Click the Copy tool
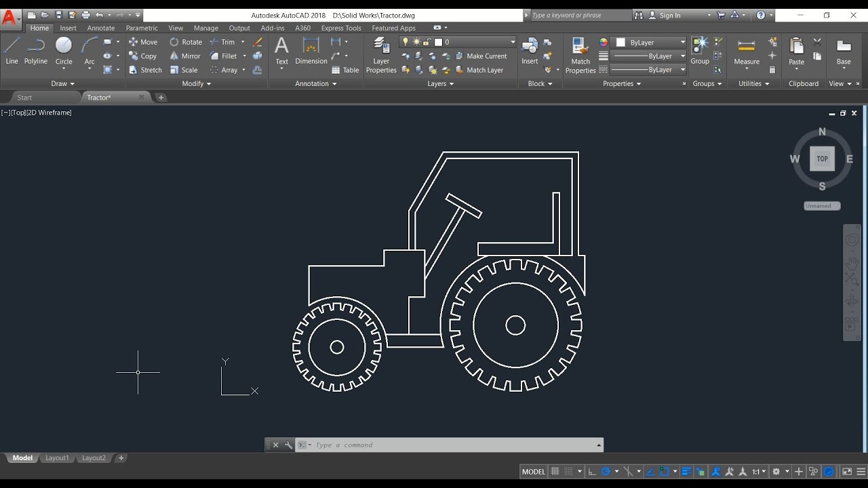 point(142,56)
